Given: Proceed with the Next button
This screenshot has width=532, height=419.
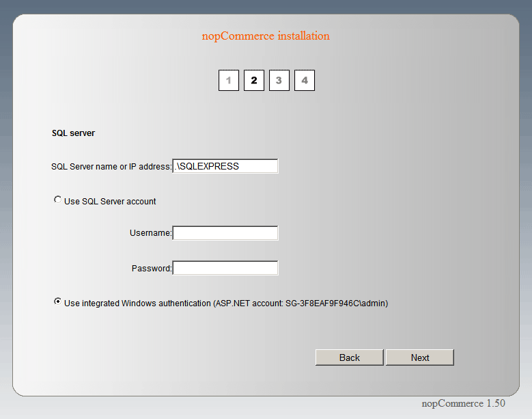Looking at the screenshot, I should (x=420, y=357).
